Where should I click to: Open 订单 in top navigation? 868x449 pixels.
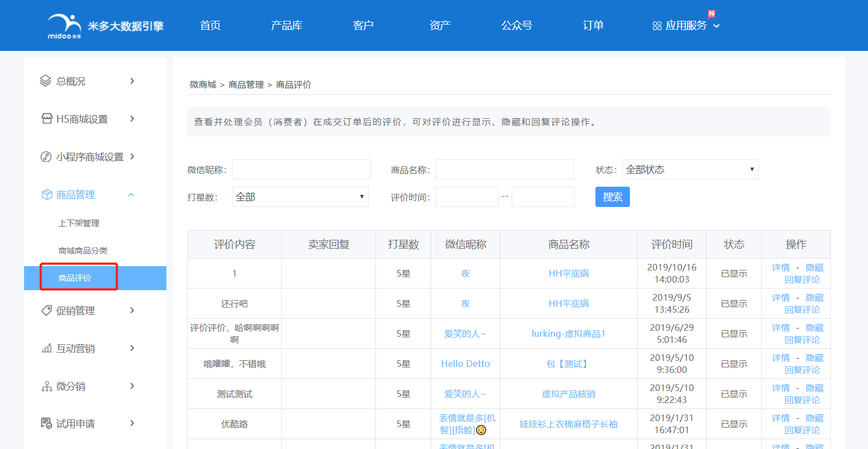coord(593,26)
